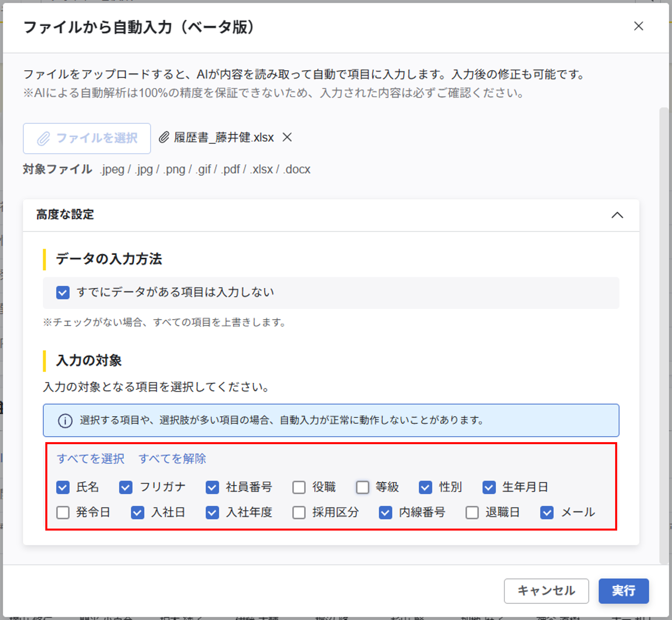
Task: Uncheck the フリガナ checkbox
Action: click(126, 487)
